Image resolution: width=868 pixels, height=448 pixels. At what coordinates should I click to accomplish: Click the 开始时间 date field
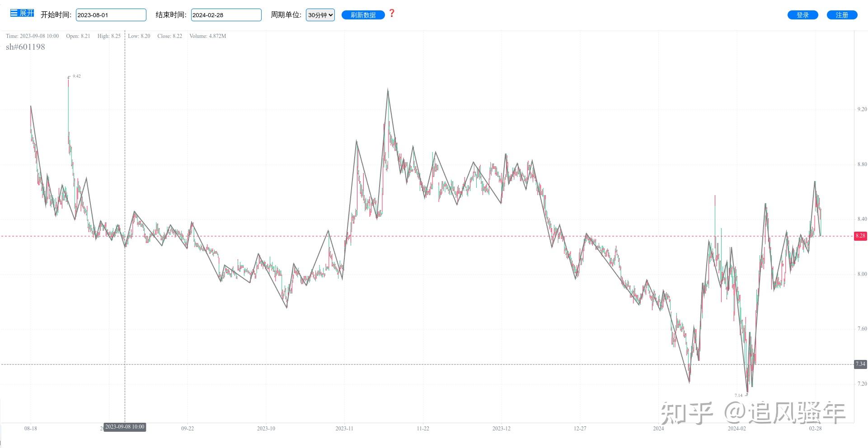(111, 15)
